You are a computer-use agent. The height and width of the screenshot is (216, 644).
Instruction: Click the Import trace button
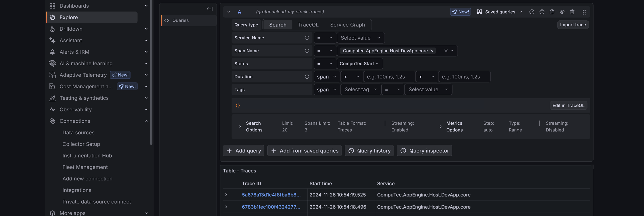(573, 25)
